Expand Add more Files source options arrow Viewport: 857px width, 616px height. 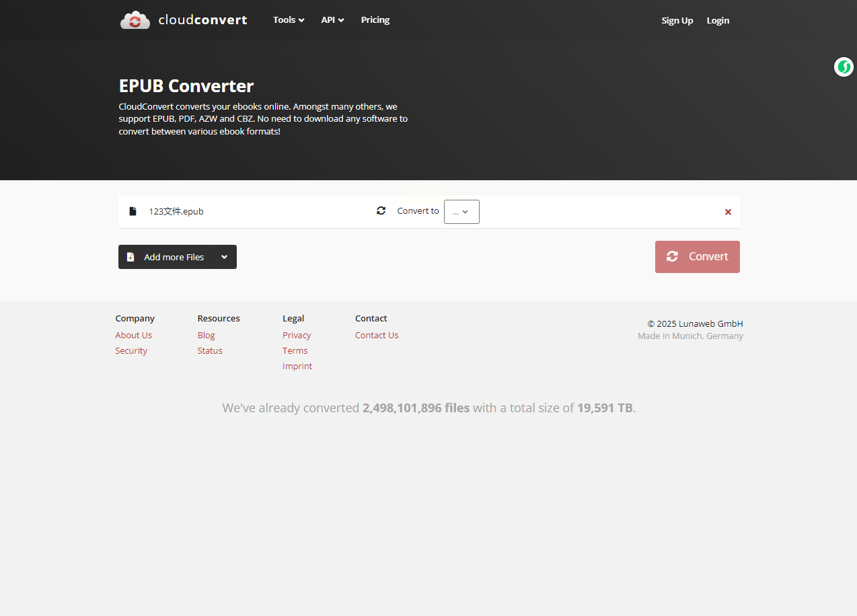225,257
